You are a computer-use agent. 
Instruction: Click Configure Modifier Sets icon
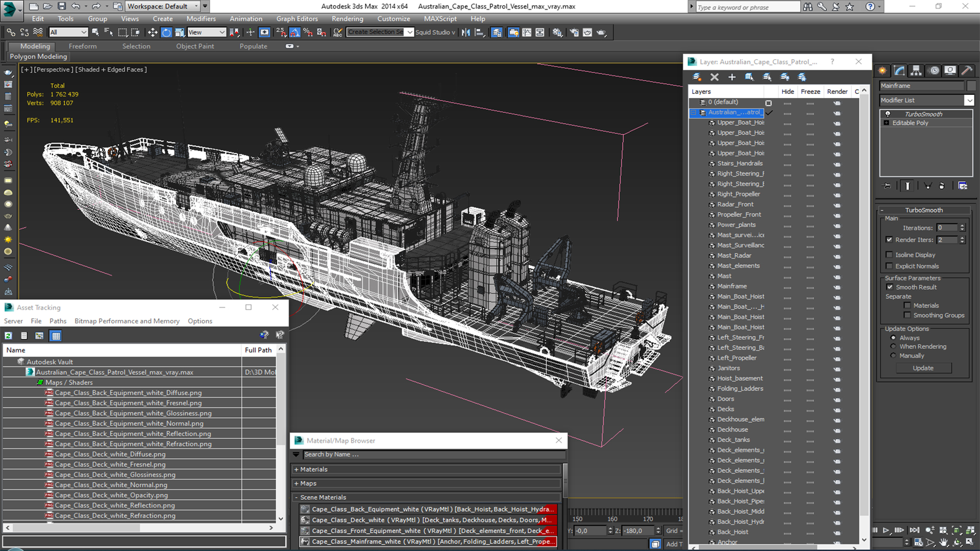pos(963,186)
